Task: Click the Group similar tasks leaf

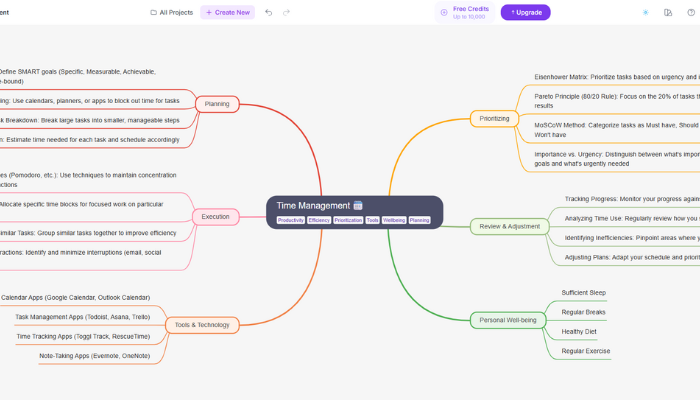Action: [88, 233]
